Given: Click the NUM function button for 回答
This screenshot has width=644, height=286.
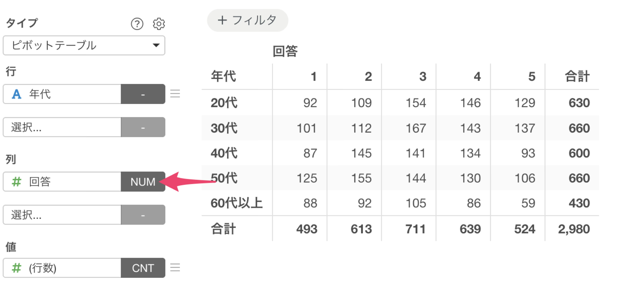Looking at the screenshot, I should [x=143, y=182].
